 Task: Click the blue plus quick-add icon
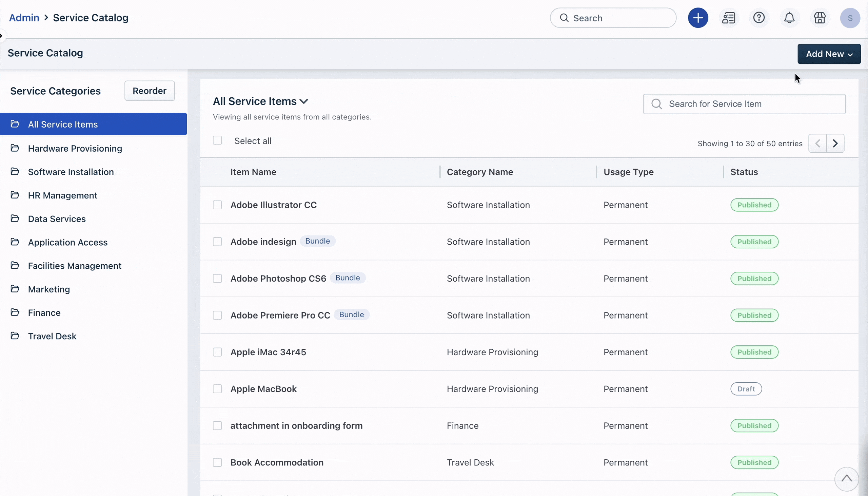(x=698, y=18)
